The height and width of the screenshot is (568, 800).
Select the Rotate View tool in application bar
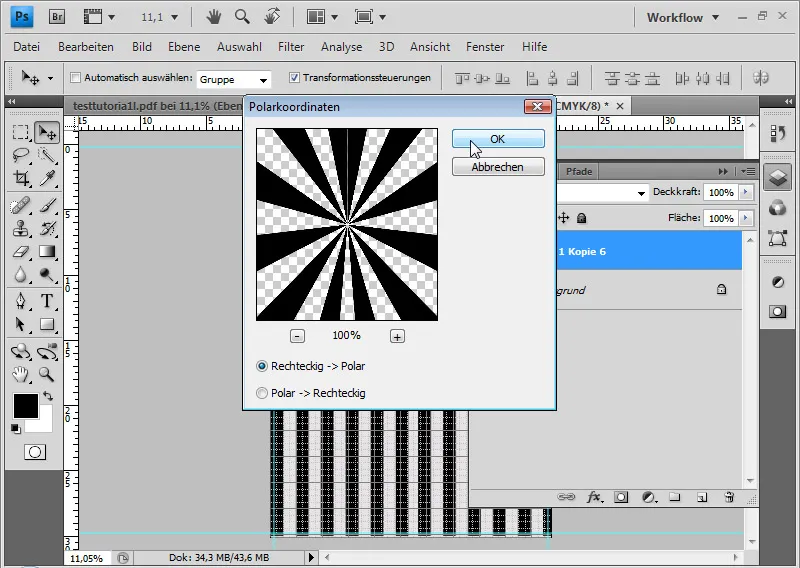tap(272, 17)
